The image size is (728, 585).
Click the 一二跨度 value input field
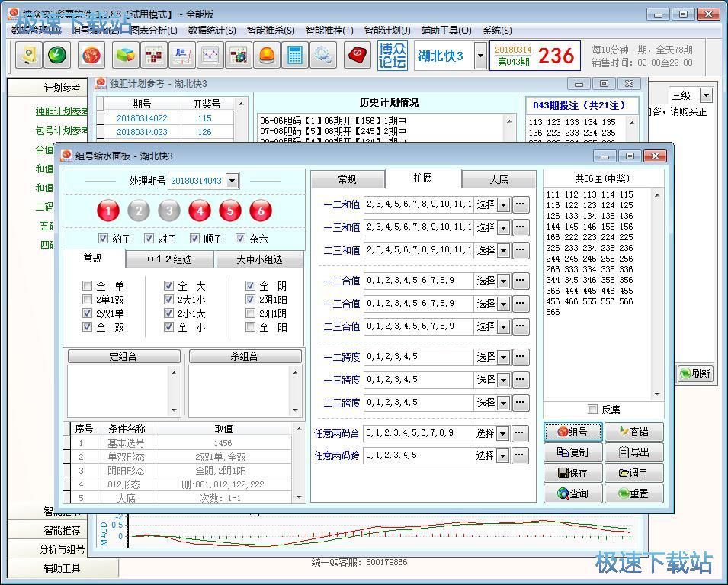pyautogui.click(x=417, y=357)
